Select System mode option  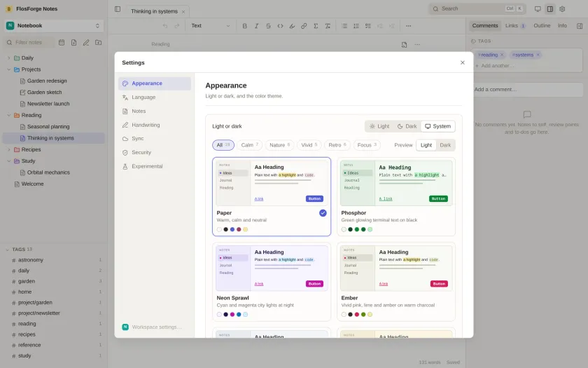[437, 126]
